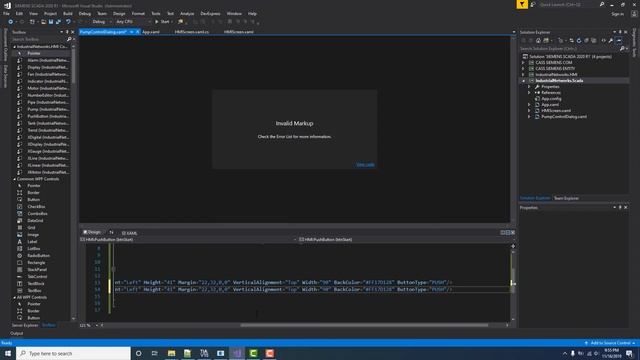Open the Project menu
The height and width of the screenshot is (360, 640).
pos(50,14)
